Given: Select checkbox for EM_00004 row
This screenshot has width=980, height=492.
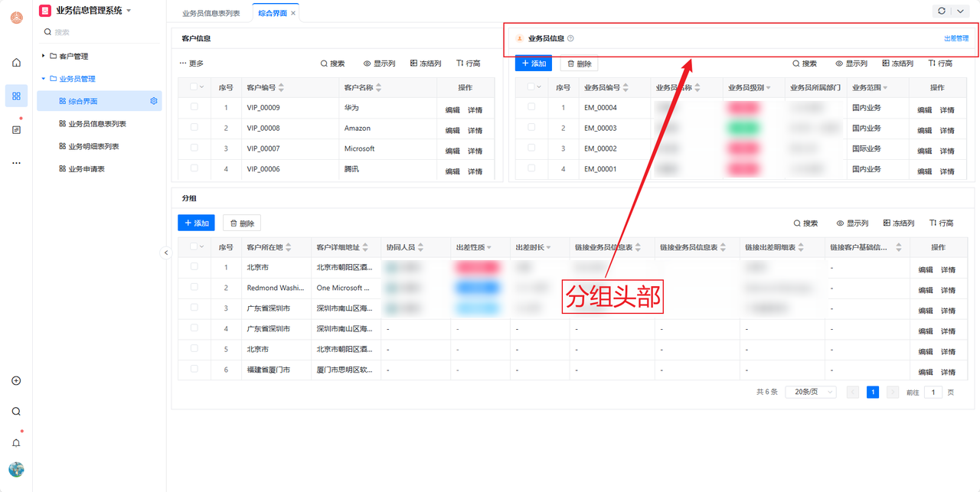Looking at the screenshot, I should pyautogui.click(x=531, y=107).
